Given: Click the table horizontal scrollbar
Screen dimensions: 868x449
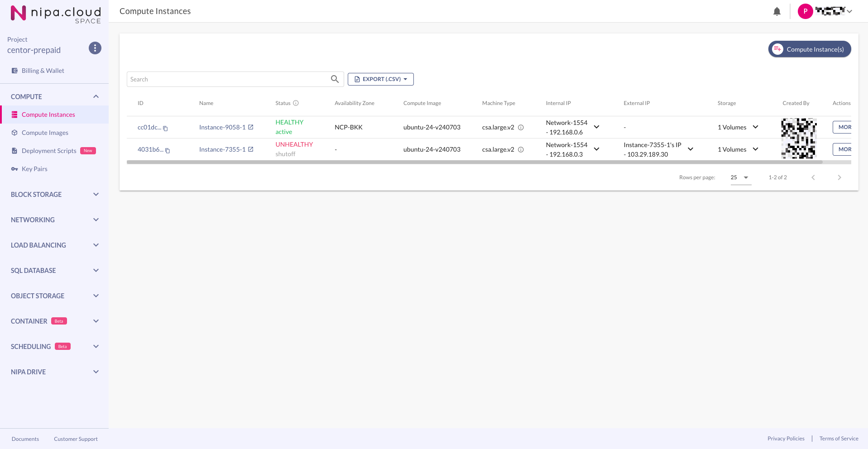Looking at the screenshot, I should pos(475,162).
